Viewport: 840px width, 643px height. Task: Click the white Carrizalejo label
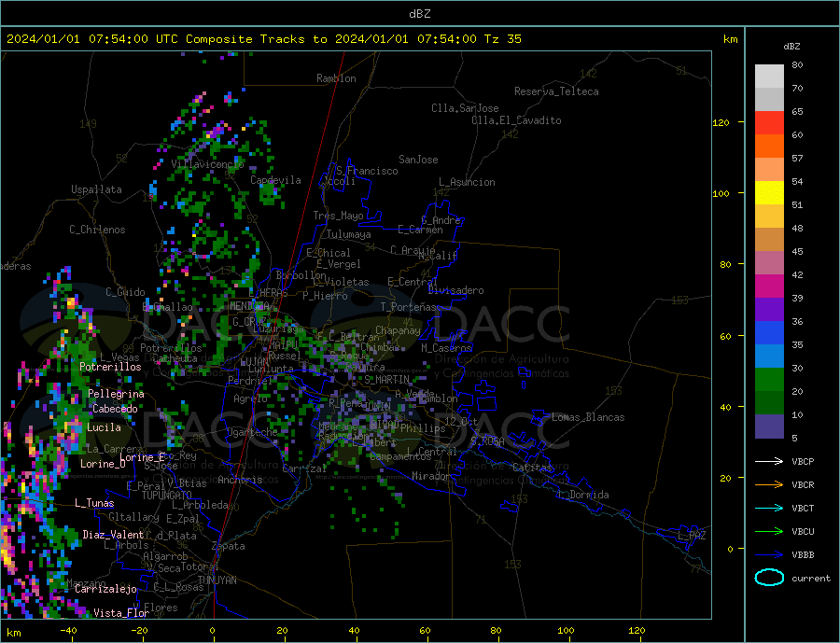click(105, 589)
